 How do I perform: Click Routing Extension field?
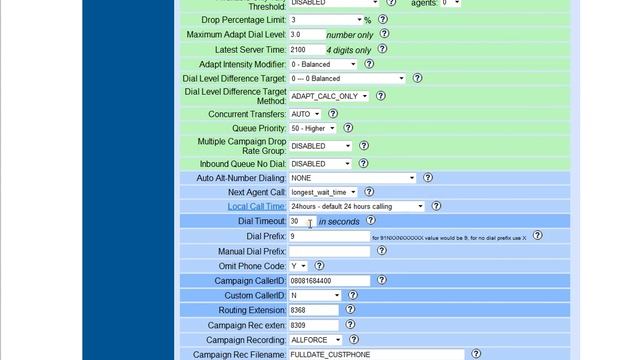pos(313,310)
